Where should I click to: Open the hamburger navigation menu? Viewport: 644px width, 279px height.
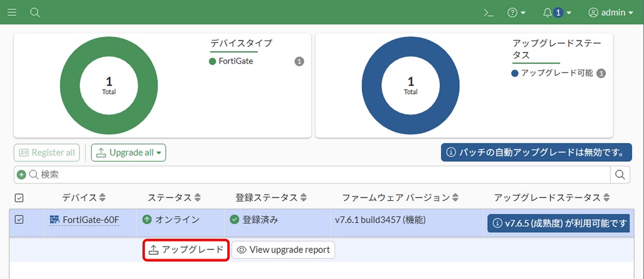[12, 12]
